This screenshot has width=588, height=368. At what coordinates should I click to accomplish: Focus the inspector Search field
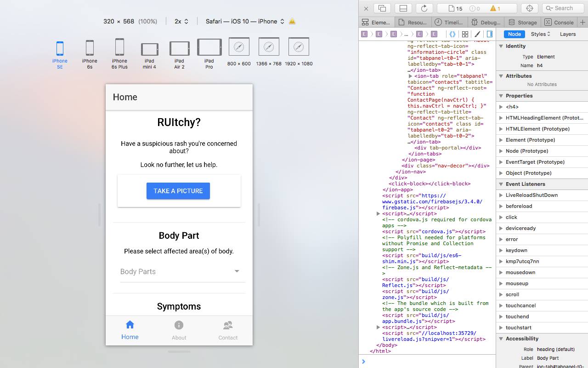[563, 8]
